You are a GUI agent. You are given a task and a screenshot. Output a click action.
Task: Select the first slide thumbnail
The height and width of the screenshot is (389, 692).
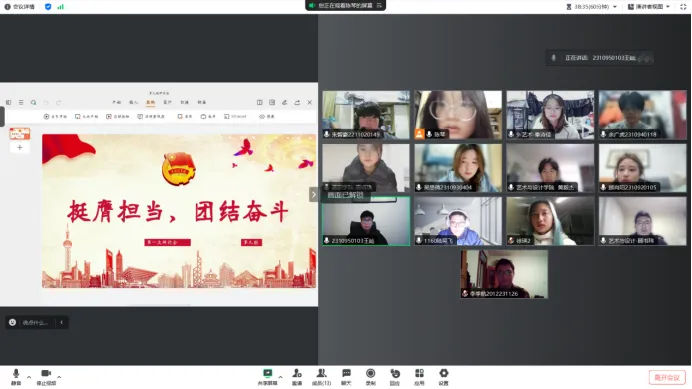[x=20, y=134]
